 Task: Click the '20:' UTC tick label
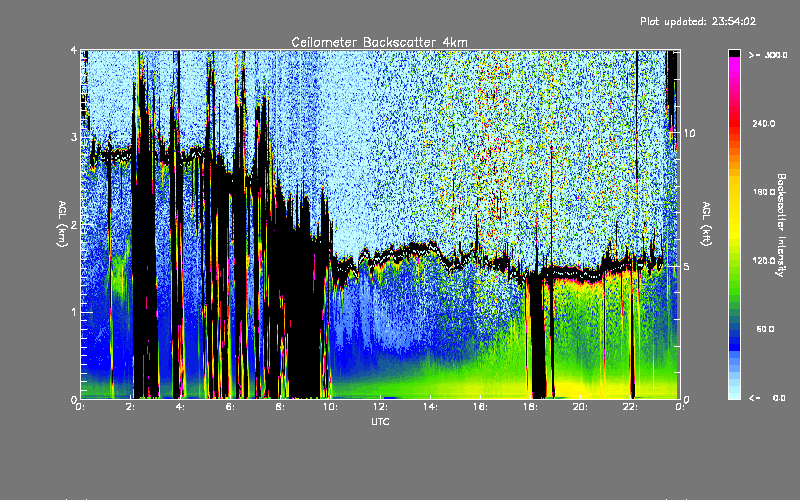tap(580, 407)
